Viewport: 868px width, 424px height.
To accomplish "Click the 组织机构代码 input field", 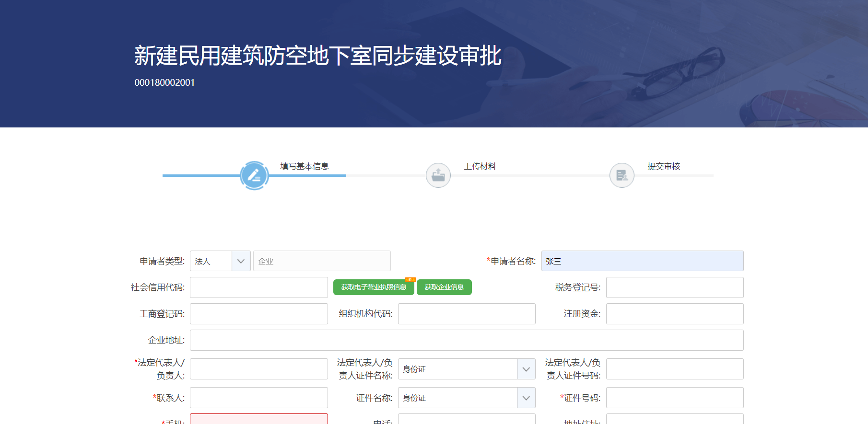I will pyautogui.click(x=467, y=314).
